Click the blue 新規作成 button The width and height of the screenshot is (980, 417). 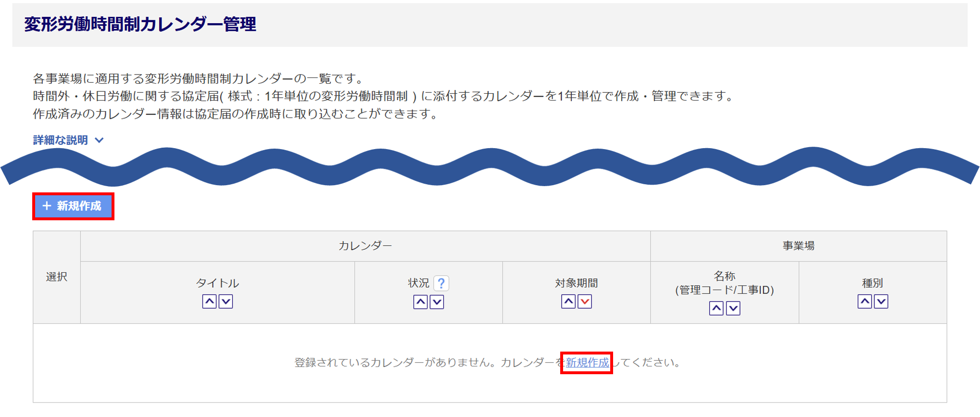pyautogui.click(x=73, y=206)
